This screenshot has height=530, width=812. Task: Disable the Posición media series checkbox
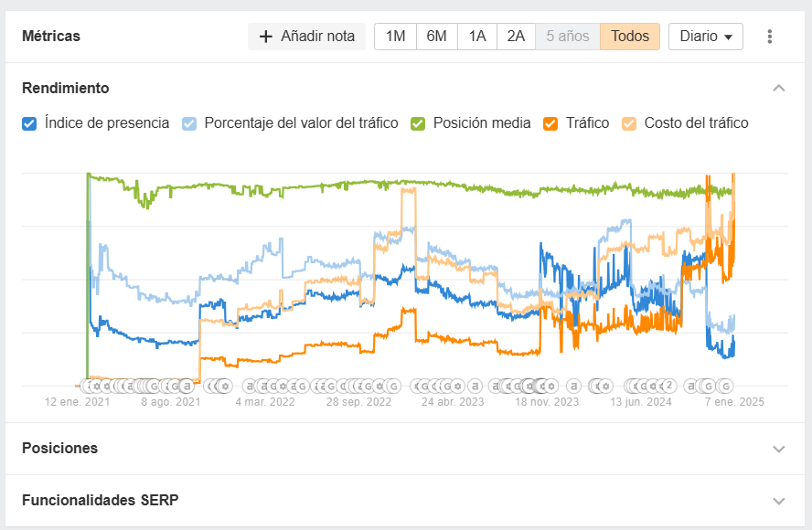418,123
